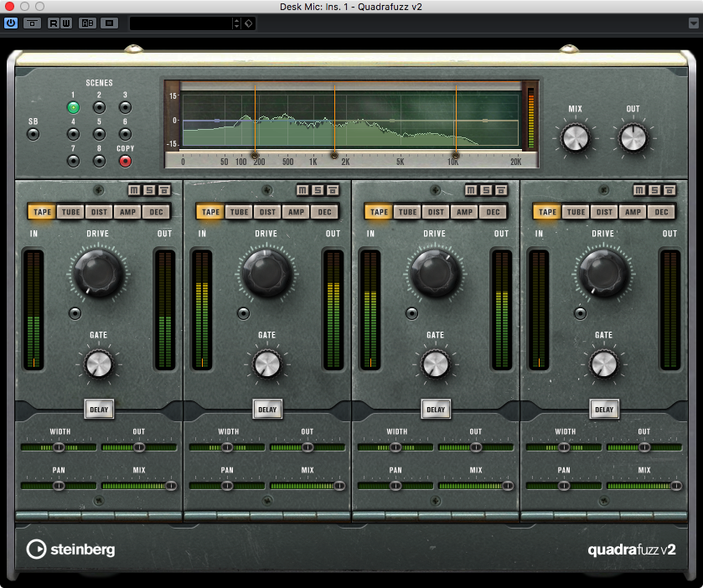The height and width of the screenshot is (588, 703).
Task: Mute band 1 with its M button
Action: (134, 190)
